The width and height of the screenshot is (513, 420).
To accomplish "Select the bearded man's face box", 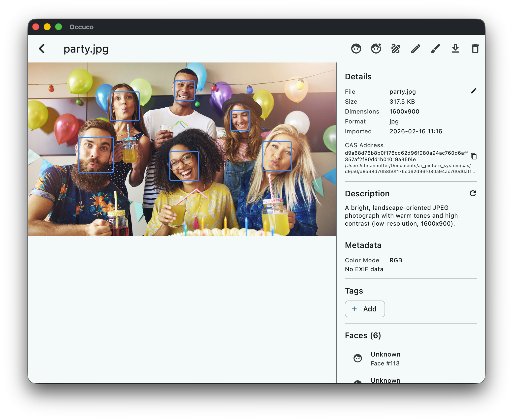I will pos(96,155).
